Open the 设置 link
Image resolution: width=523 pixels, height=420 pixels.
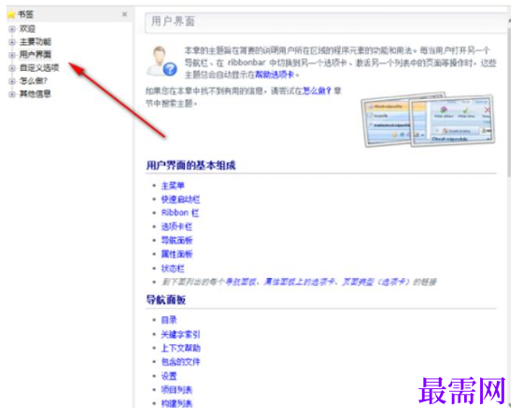click(x=169, y=376)
